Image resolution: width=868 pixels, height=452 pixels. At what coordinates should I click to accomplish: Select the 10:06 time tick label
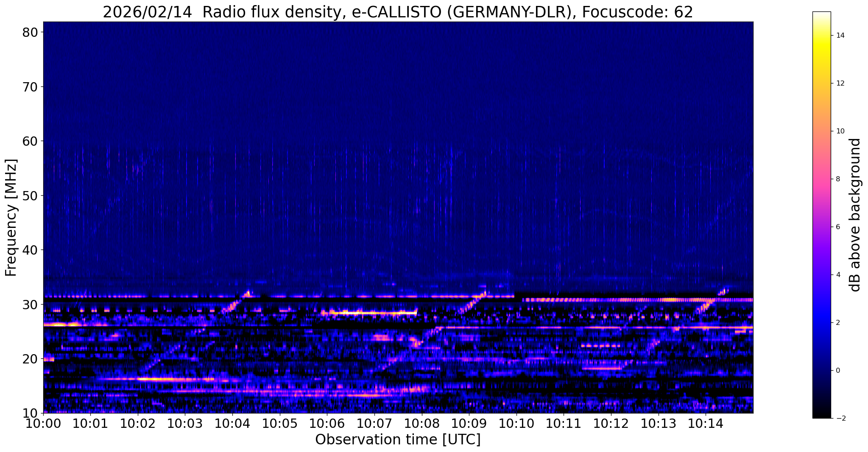click(327, 424)
